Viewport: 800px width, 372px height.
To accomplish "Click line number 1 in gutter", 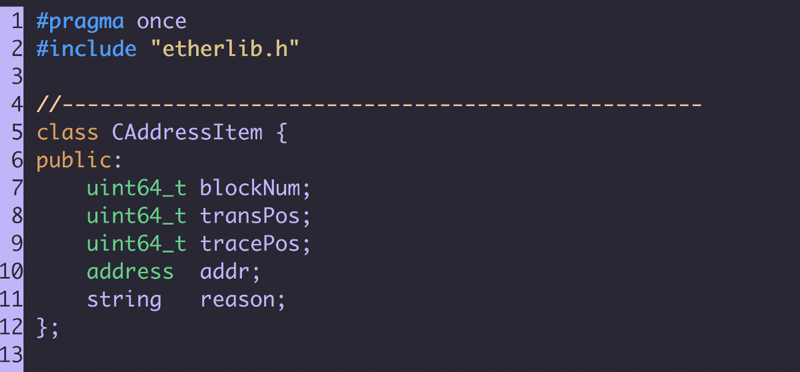I will click(17, 21).
